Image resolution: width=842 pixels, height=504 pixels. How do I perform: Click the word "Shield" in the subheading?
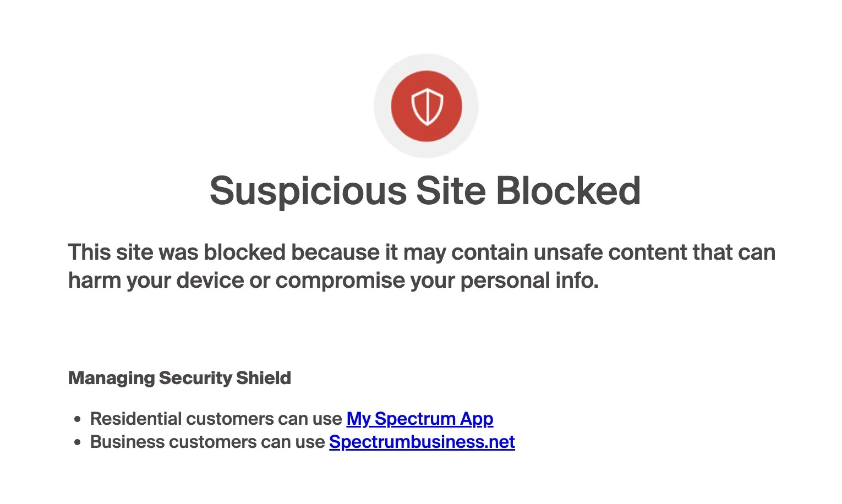[263, 378]
